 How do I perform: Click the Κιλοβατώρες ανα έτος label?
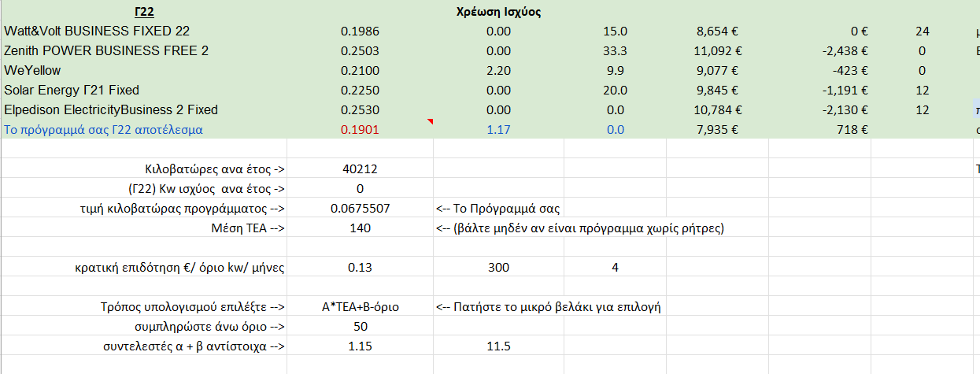[x=215, y=169]
